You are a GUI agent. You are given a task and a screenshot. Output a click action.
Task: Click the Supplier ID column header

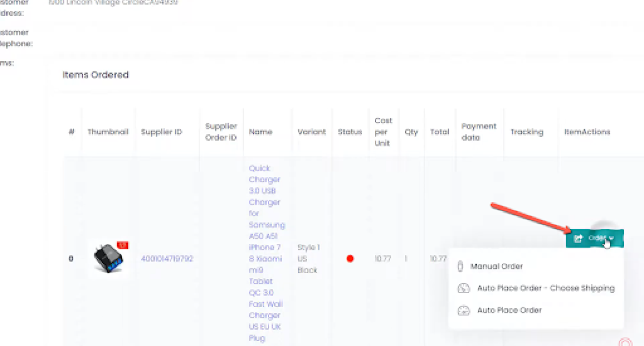161,132
